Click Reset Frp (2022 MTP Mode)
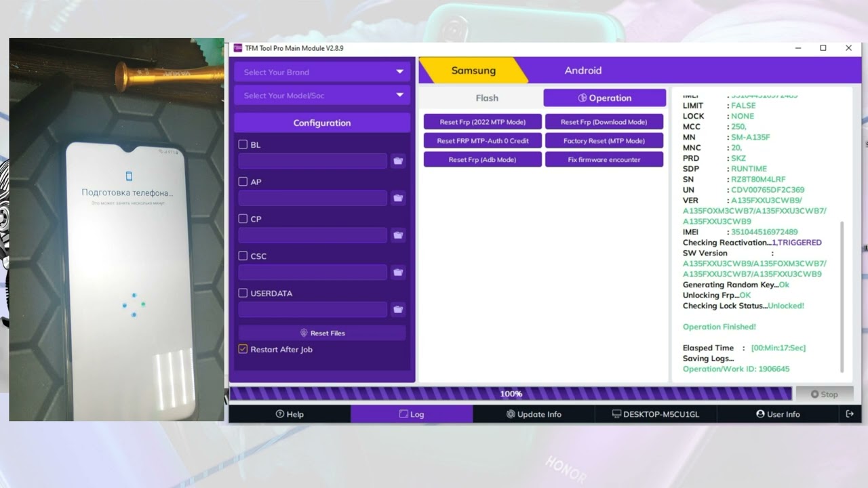Viewport: 868px width, 488px height. tap(483, 122)
